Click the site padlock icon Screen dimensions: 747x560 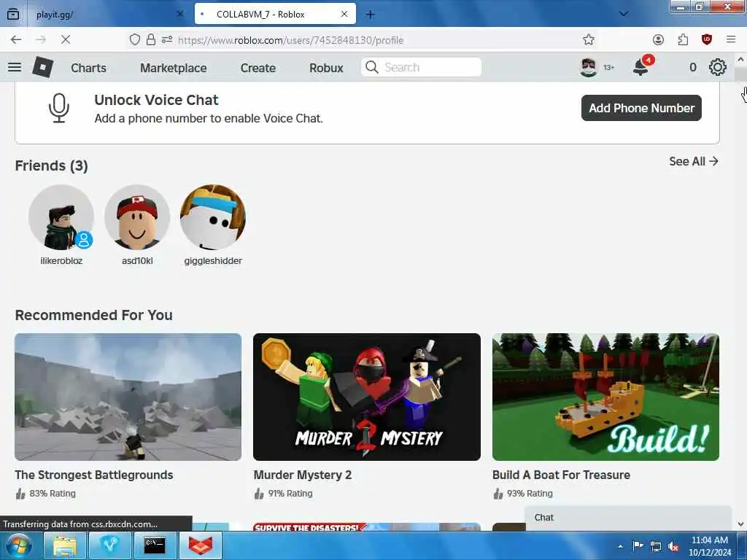(x=151, y=39)
